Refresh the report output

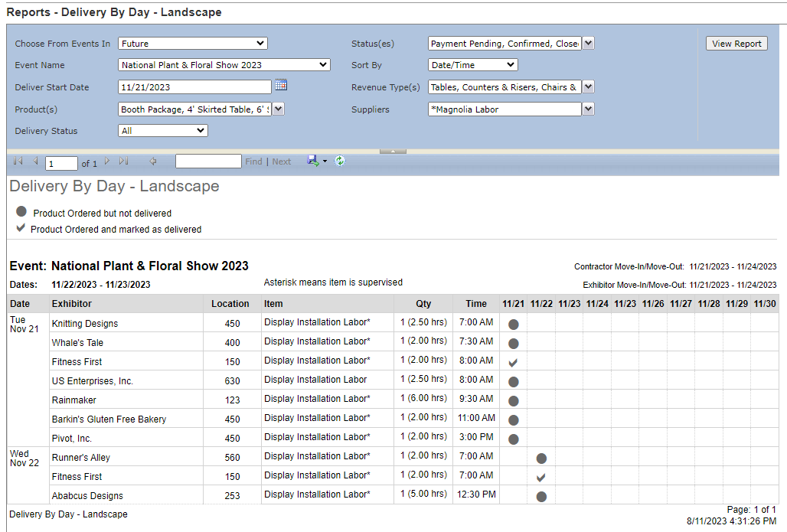click(339, 161)
